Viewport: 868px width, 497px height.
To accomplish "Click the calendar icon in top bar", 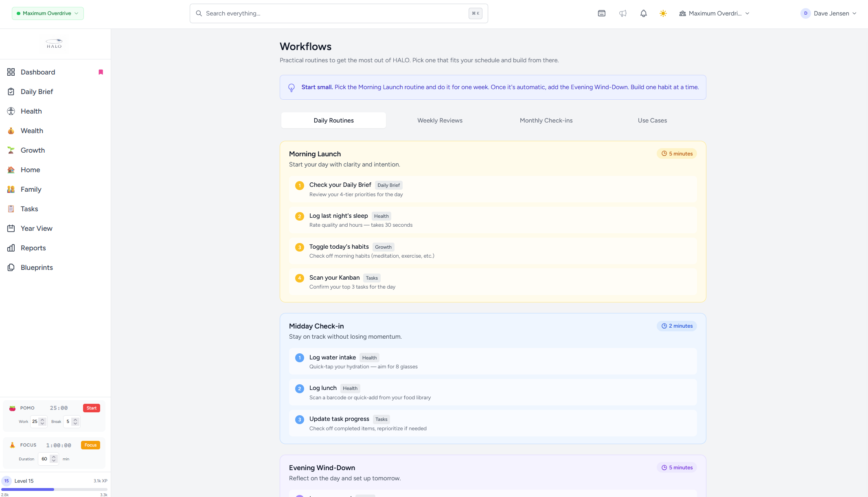I will [x=601, y=13].
